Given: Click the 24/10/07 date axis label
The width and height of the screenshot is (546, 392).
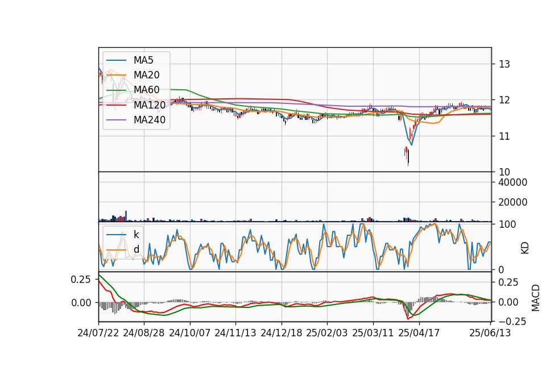Looking at the screenshot, I should point(190,333).
